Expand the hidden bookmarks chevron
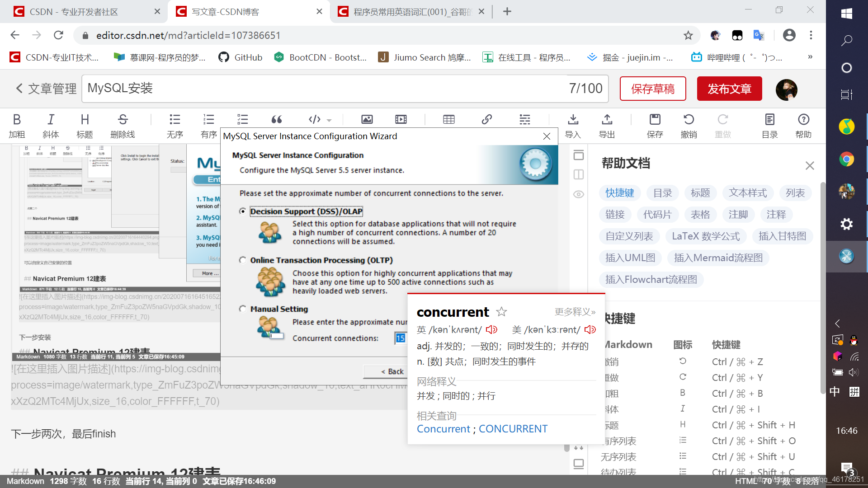868x488 pixels. [x=810, y=57]
